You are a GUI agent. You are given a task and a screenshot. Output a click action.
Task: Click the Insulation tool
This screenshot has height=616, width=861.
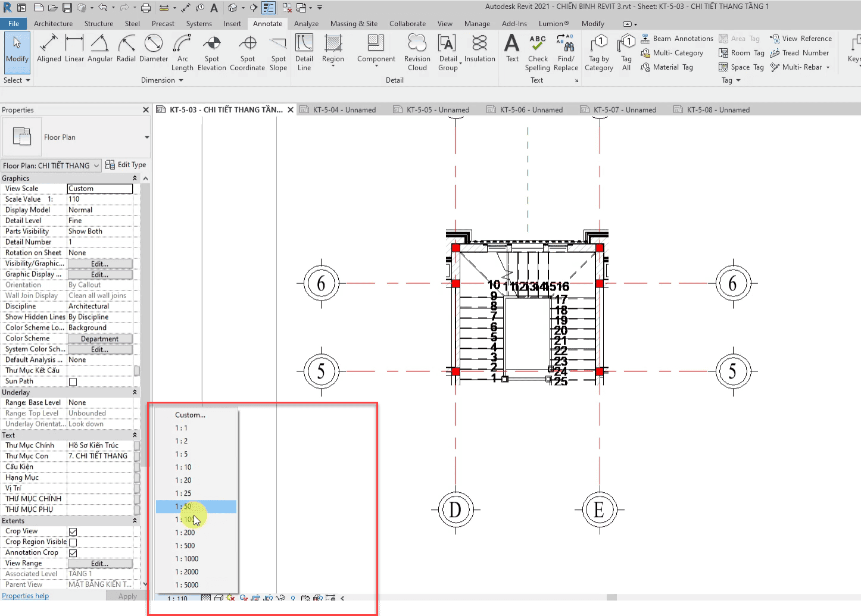point(479,49)
